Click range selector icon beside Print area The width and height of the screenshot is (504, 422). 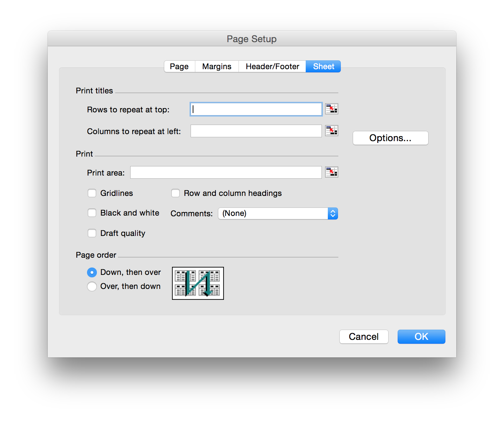(x=331, y=172)
